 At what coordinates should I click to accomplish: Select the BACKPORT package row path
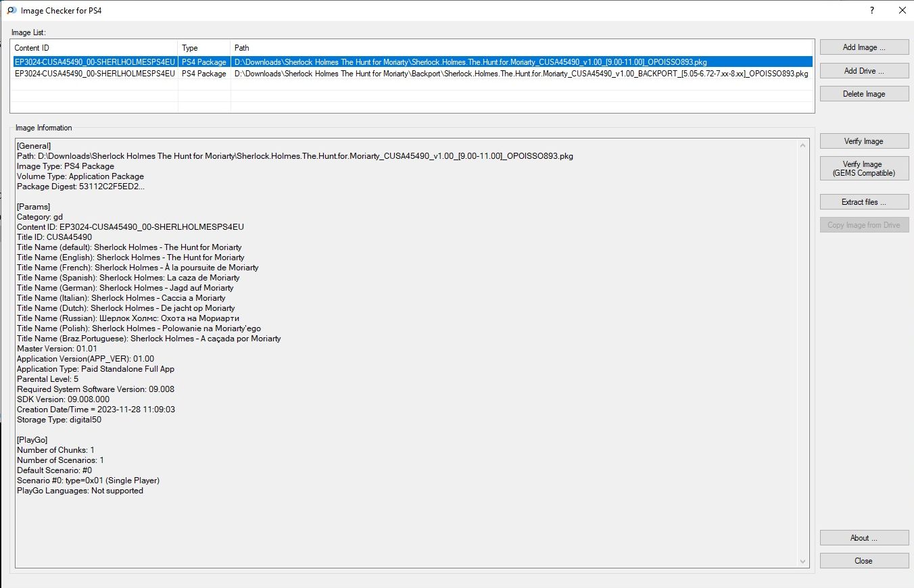521,74
